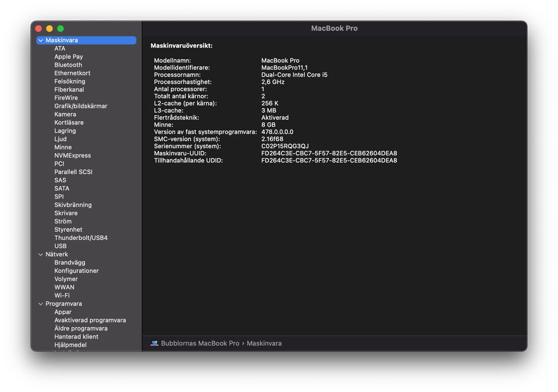
Task: Collapse the Maskinvara section chevron
Action: [x=40, y=41]
